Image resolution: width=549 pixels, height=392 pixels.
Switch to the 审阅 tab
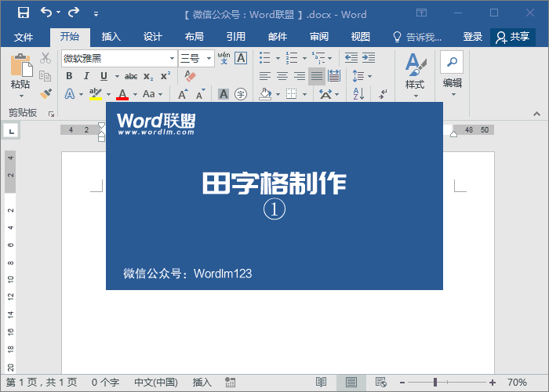[x=319, y=36]
